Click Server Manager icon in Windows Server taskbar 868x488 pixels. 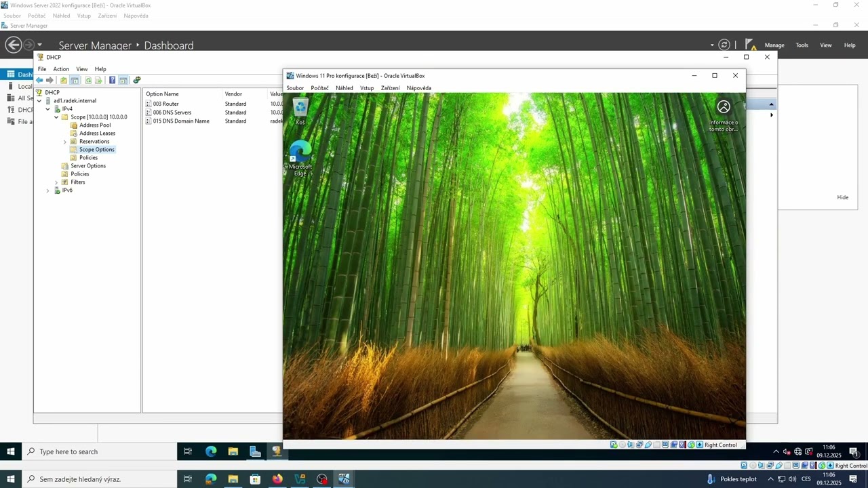click(255, 451)
